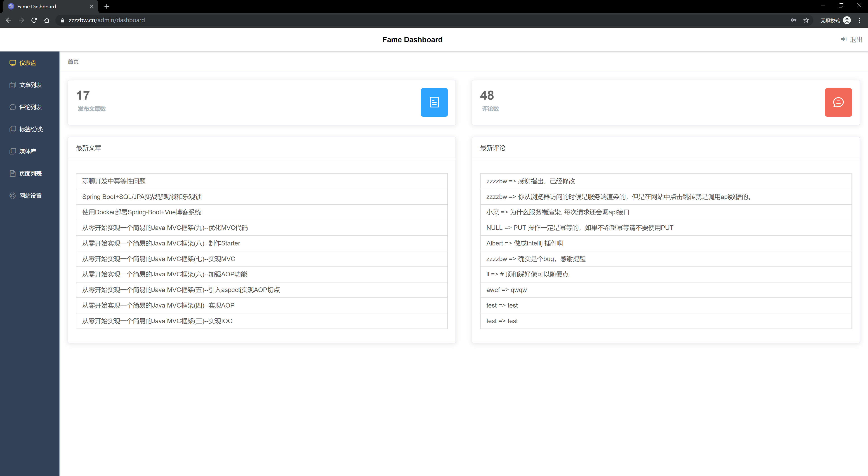Click the 网站设置 gear icon in sidebar
This screenshot has width=868, height=476.
coord(13,196)
